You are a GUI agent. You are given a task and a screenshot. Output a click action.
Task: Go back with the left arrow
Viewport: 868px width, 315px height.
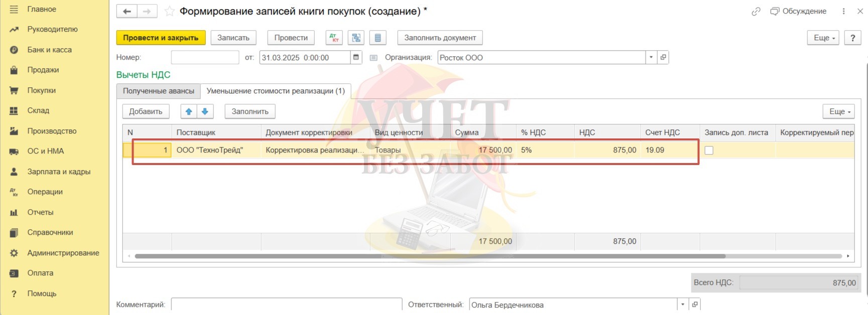[127, 11]
